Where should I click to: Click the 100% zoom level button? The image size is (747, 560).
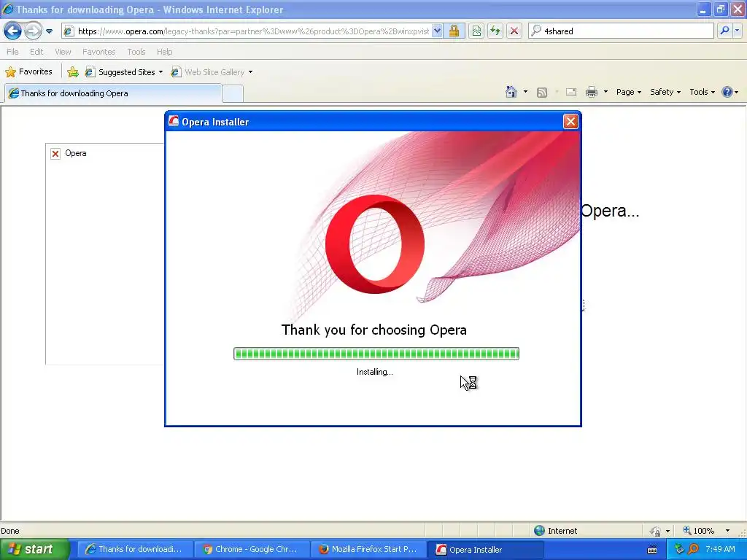pos(698,531)
